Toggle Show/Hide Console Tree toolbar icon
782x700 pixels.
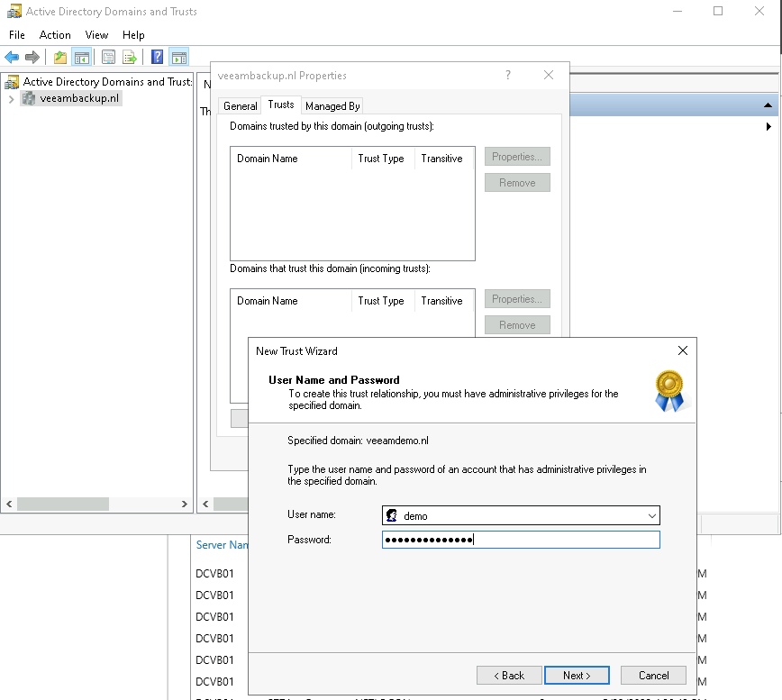(82, 58)
